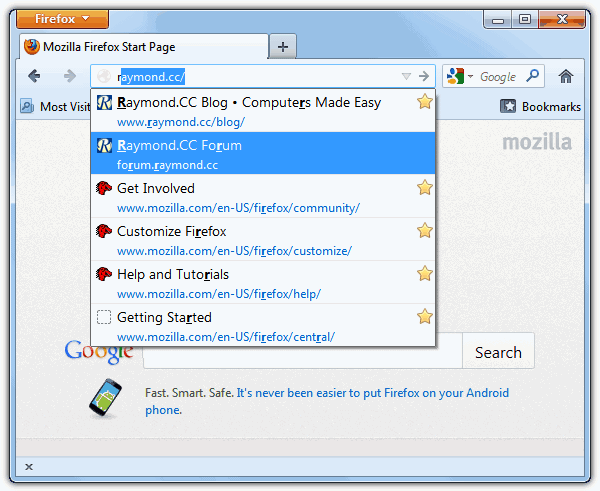The width and height of the screenshot is (600, 491).
Task: Open the Bookmarks menu button
Action: 540,106
